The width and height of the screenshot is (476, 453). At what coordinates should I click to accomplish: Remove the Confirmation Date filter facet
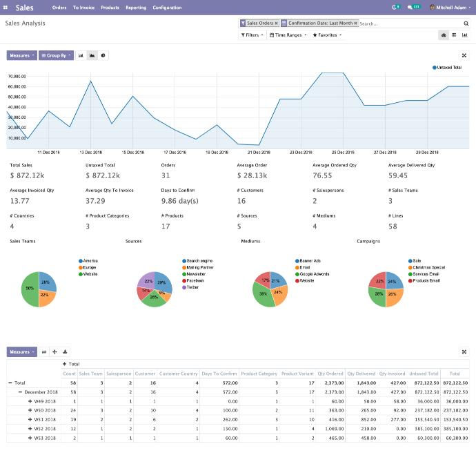[356, 23]
